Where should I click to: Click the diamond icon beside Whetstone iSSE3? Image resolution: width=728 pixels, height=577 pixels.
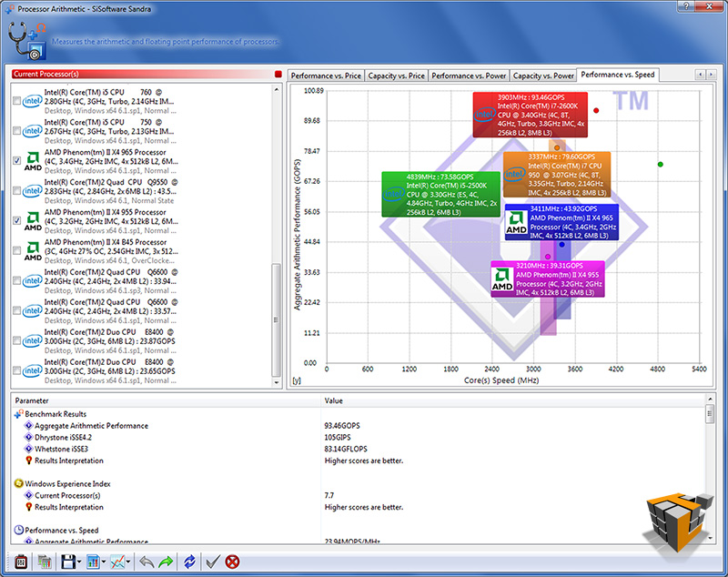pyautogui.click(x=28, y=449)
